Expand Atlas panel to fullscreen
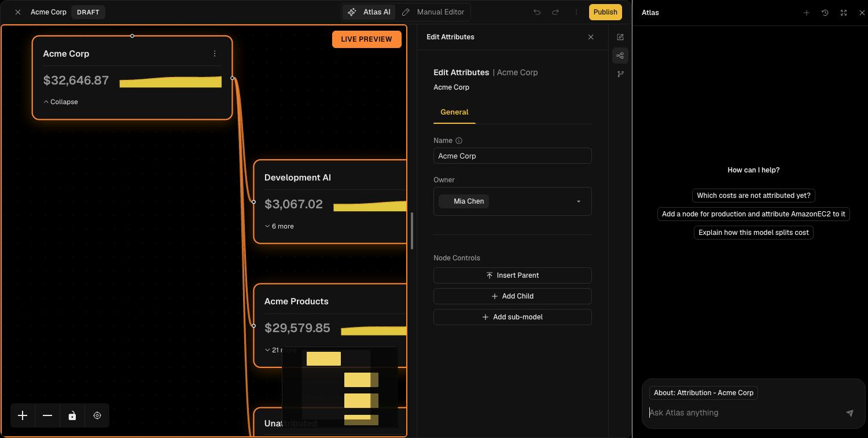 pyautogui.click(x=844, y=13)
